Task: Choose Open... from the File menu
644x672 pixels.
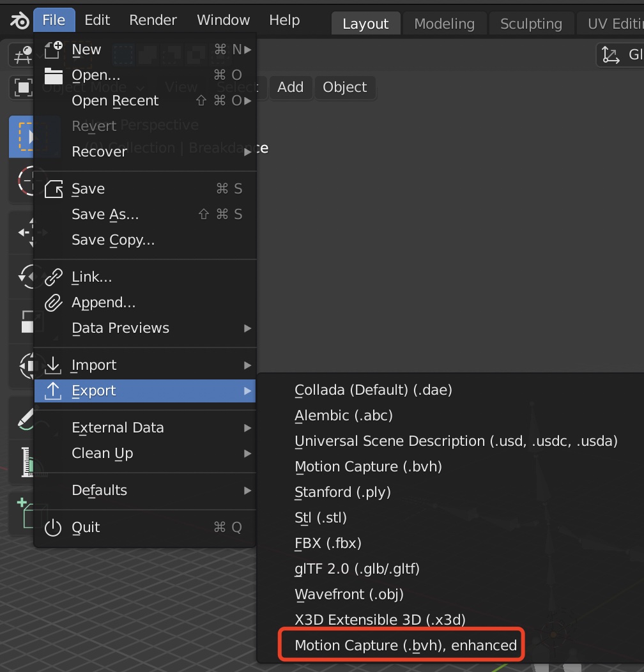Action: (146, 75)
